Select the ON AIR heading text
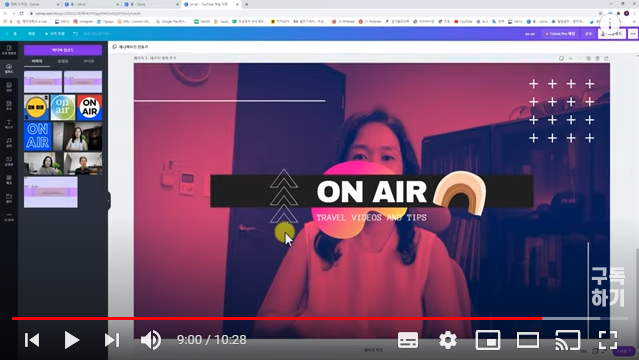Image resolution: width=639 pixels, height=360 pixels. coord(372,192)
